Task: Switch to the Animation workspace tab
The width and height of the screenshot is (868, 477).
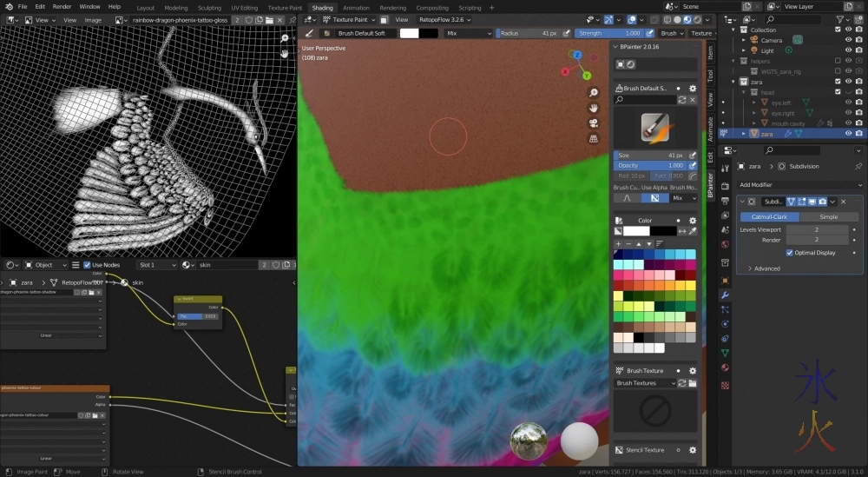Action: point(356,7)
